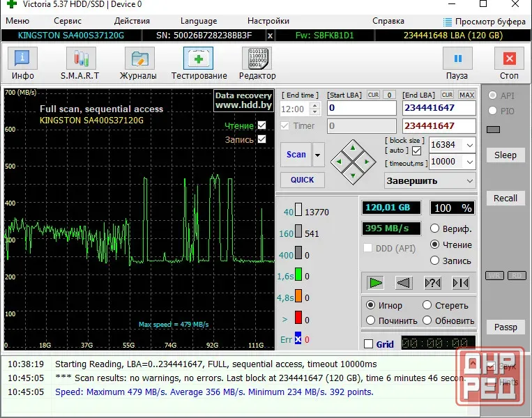Select the Запись mode radio button
This screenshot has width=532, height=418.
[434, 261]
